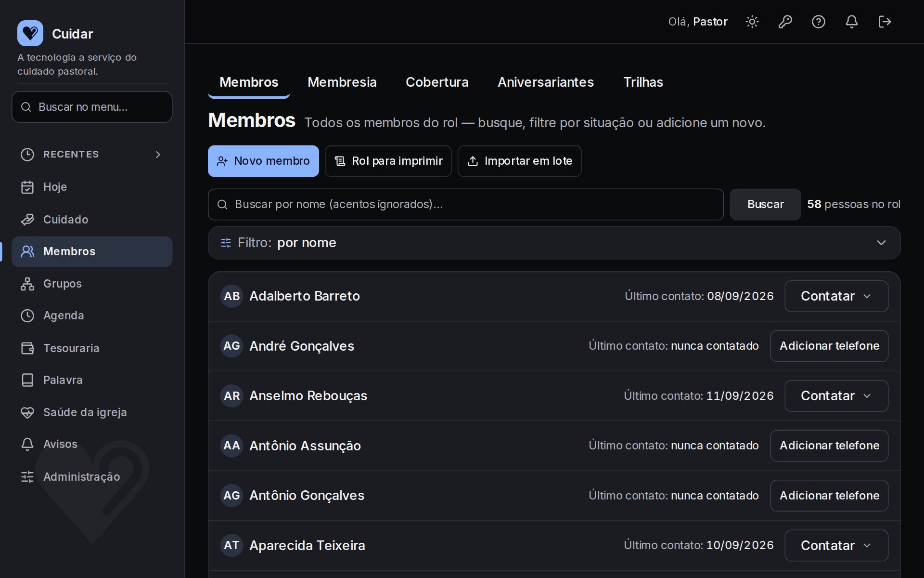Open Contatar dropdown for Aparecida Teixeira
This screenshot has width=924, height=578.
pos(836,545)
